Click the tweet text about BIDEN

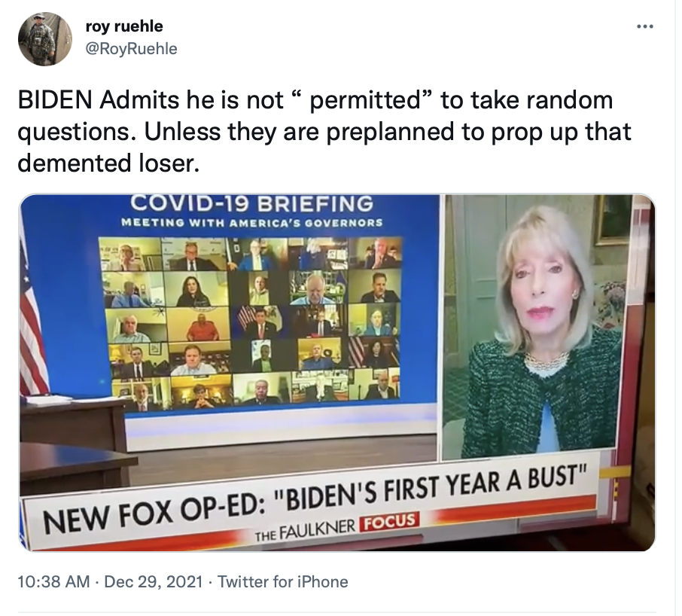click(324, 131)
